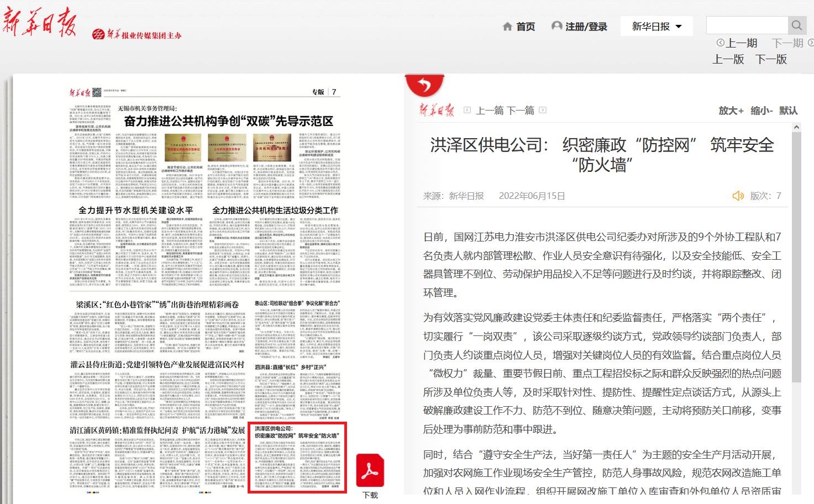The image size is (814, 504).
Task: Click the 专版 7 page header
Action: coord(325,92)
